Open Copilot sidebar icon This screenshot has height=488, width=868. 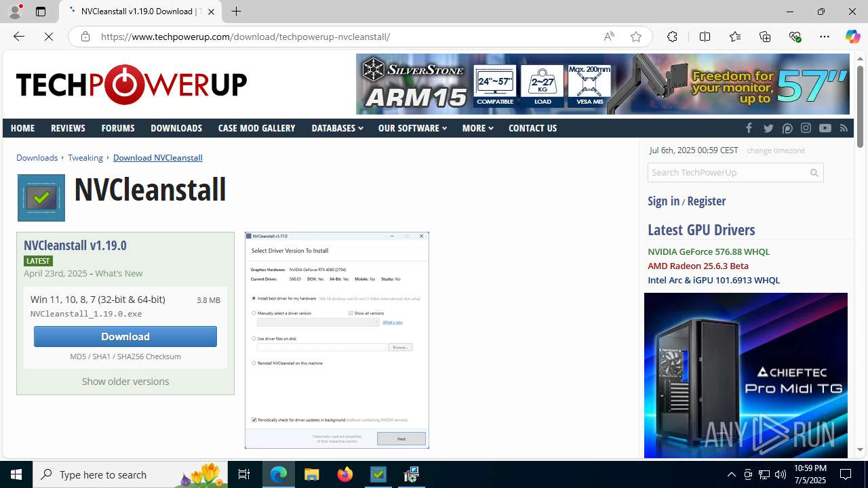[x=852, y=37]
